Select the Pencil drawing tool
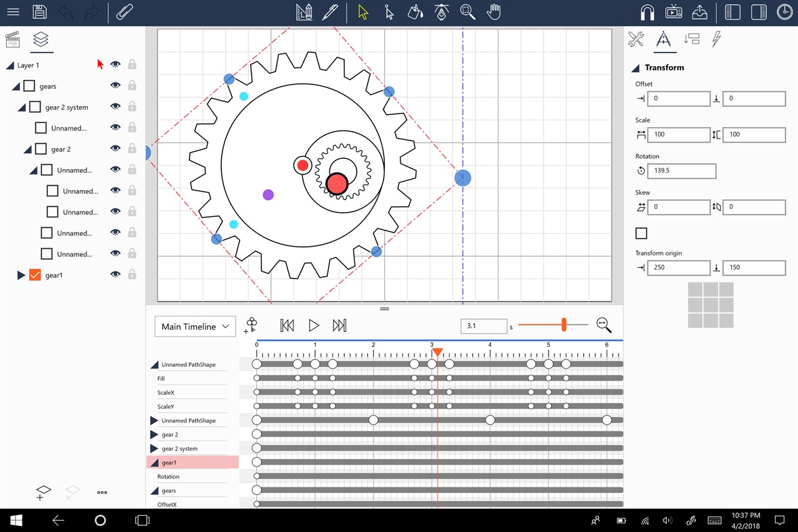The image size is (798, 532). [329, 12]
